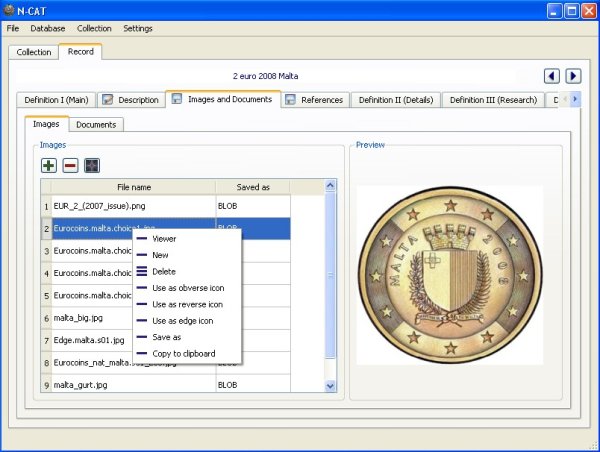Click the red minus remove image icon
Image resolution: width=600 pixels, height=452 pixels.
tap(70, 166)
